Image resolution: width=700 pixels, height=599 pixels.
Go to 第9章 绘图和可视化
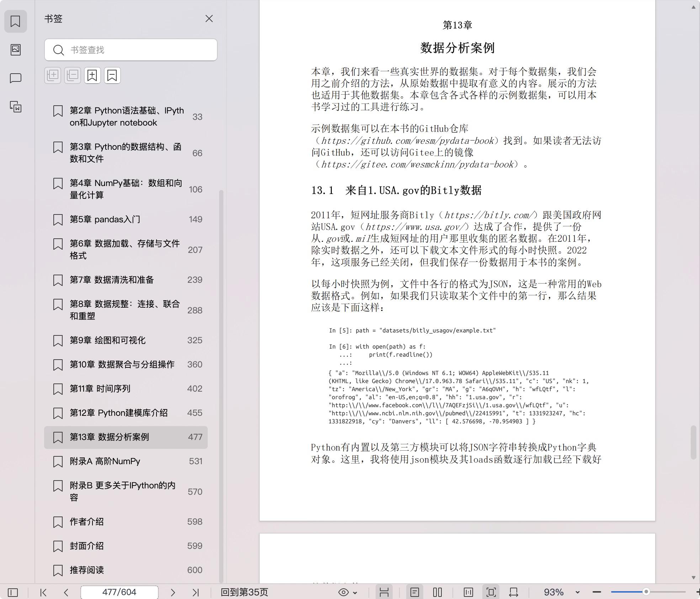[126, 340]
